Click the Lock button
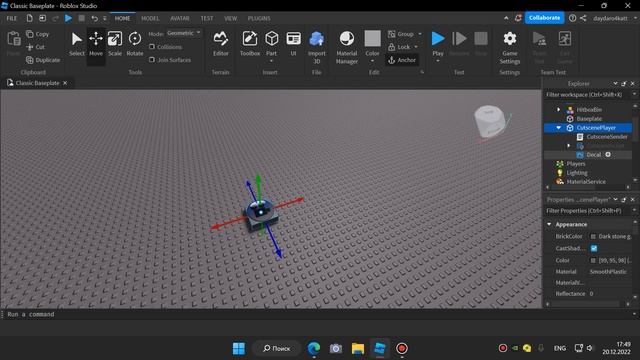Viewport: 640px width, 360px height. [399, 47]
